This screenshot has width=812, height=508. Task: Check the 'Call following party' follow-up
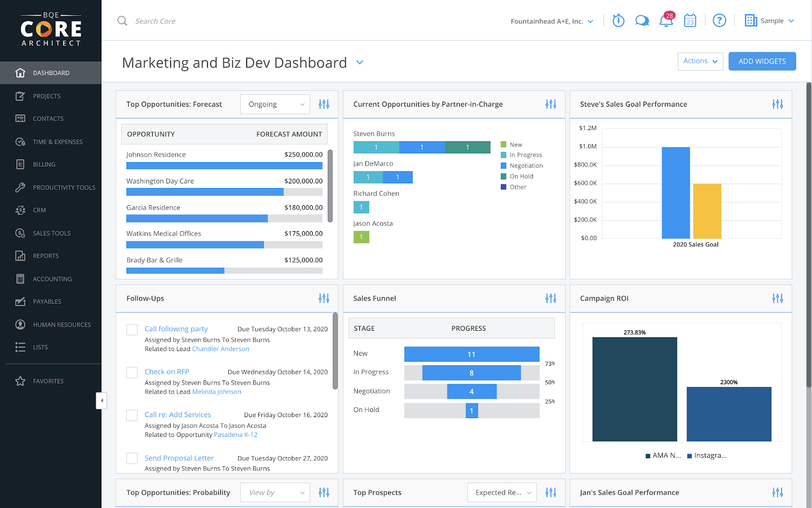[132, 329]
